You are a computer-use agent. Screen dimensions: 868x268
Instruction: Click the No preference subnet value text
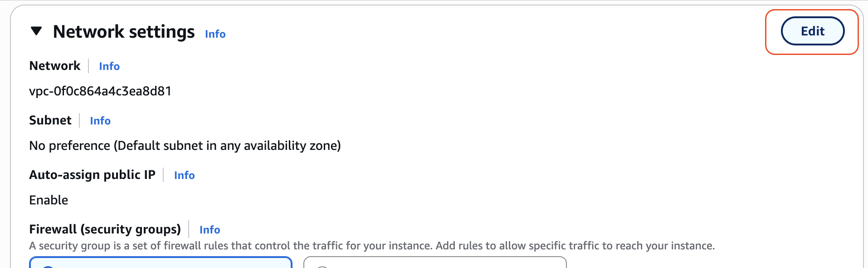click(185, 146)
